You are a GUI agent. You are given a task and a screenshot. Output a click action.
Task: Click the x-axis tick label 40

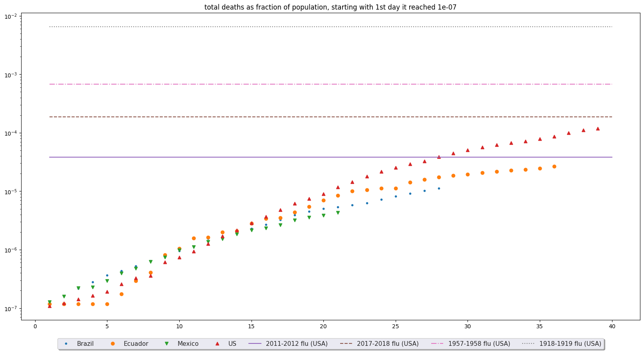click(x=612, y=327)
